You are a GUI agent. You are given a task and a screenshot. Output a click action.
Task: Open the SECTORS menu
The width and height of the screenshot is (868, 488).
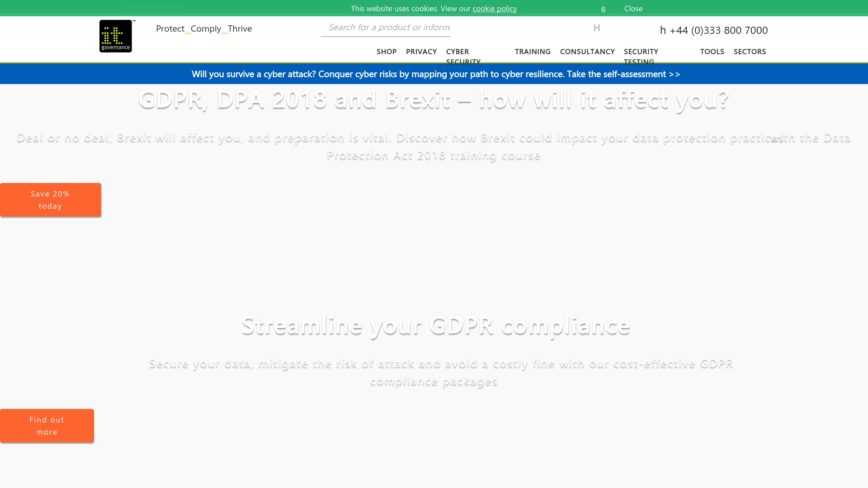point(750,52)
